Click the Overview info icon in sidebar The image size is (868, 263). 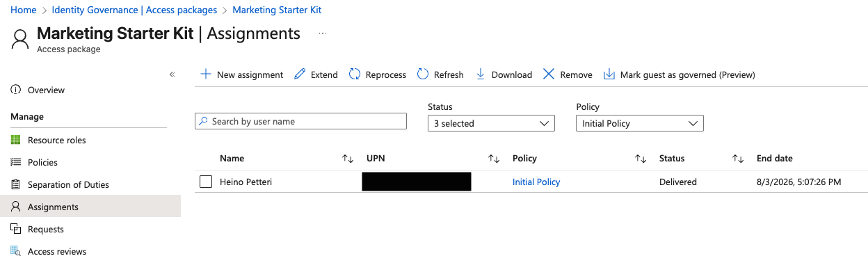point(16,90)
